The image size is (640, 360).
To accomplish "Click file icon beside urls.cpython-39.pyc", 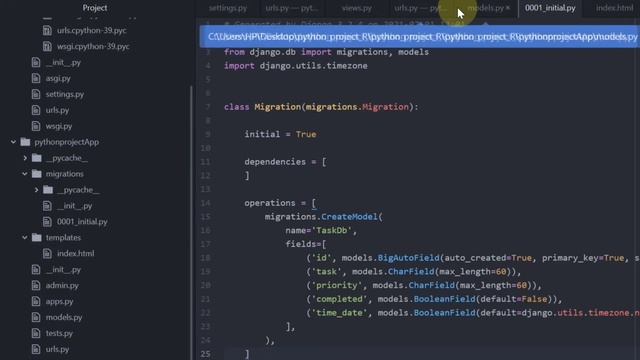I will pyautogui.click(x=47, y=30).
